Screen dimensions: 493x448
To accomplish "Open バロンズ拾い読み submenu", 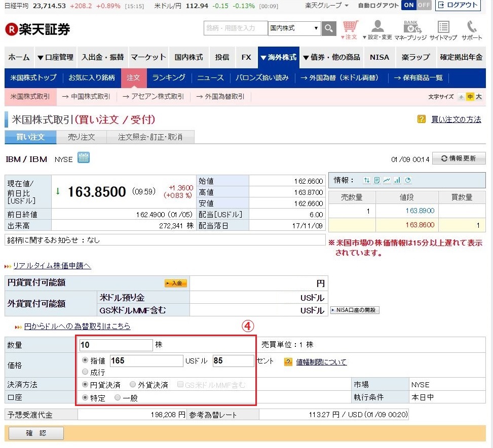I will 262,77.
